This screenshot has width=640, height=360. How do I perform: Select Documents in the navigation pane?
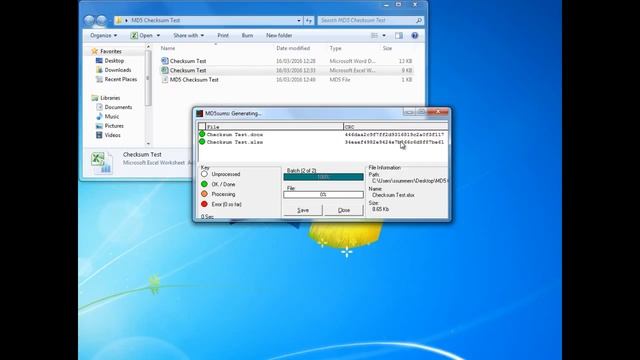[118, 107]
